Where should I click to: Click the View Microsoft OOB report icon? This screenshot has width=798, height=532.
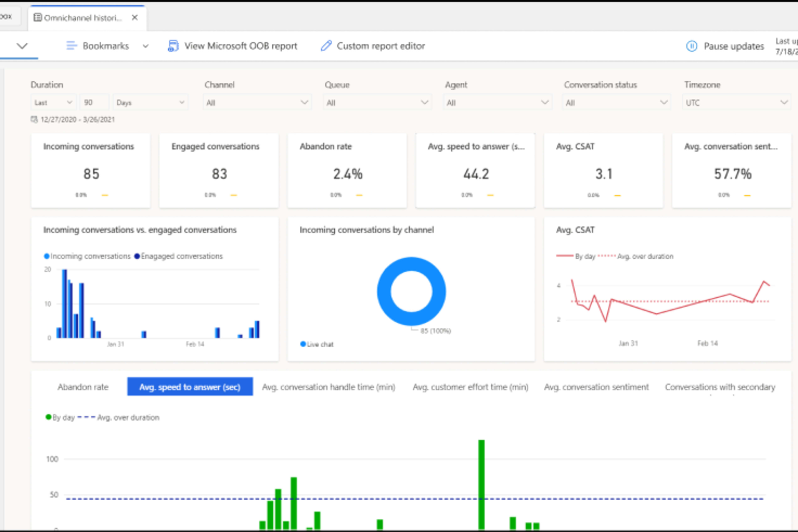click(x=173, y=46)
